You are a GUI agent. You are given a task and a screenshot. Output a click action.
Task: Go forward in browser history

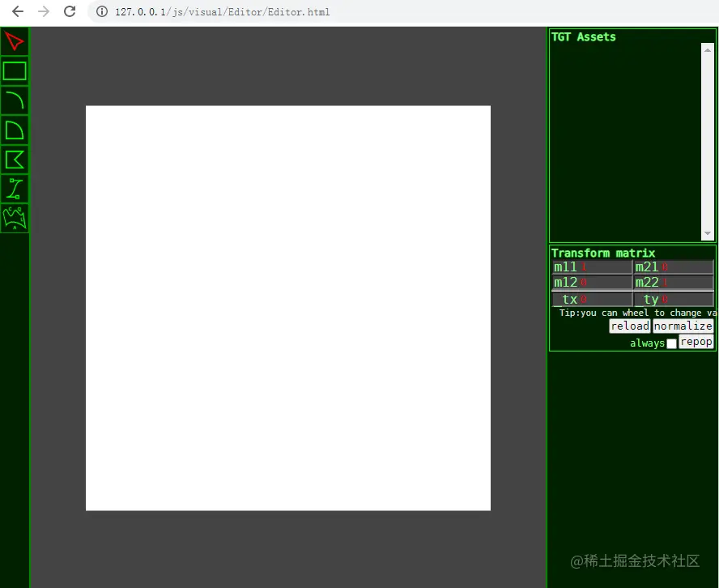pyautogui.click(x=44, y=11)
